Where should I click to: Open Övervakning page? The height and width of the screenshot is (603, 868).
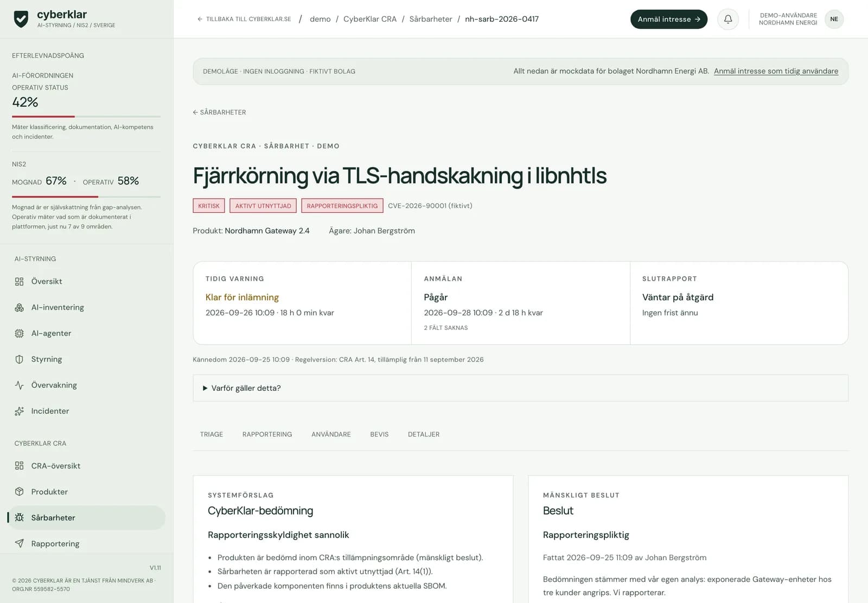click(87, 385)
